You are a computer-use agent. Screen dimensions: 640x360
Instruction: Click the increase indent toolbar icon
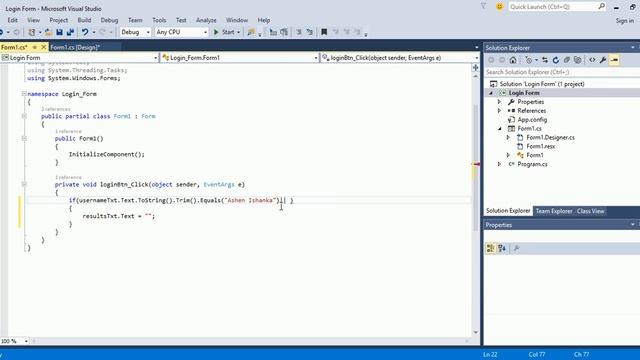click(x=284, y=32)
